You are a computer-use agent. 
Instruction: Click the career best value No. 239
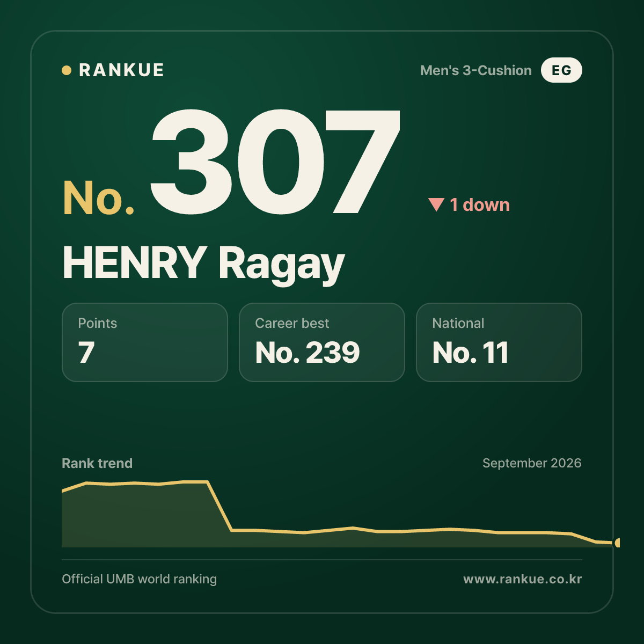coord(308,353)
